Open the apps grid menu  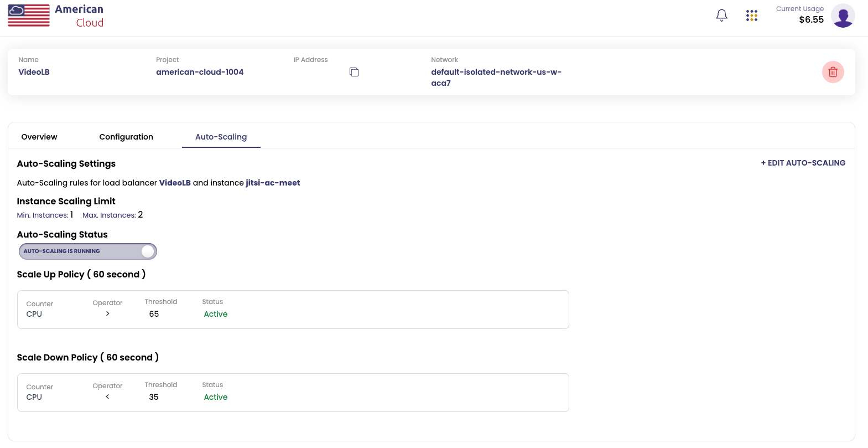coord(751,16)
